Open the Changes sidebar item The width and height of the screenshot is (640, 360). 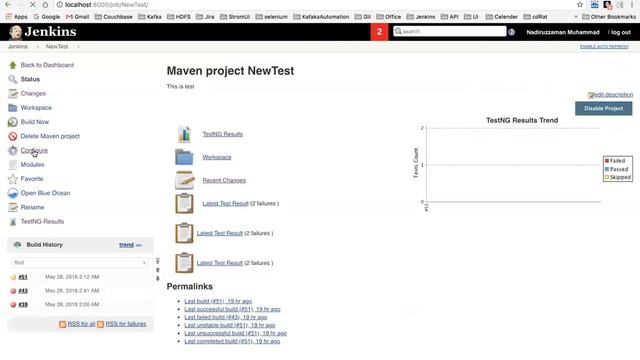33,93
